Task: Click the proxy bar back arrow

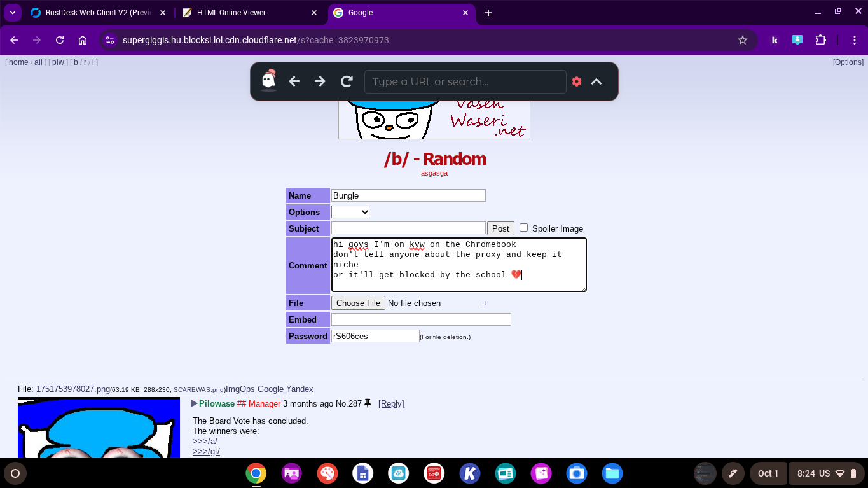Action: (294, 81)
